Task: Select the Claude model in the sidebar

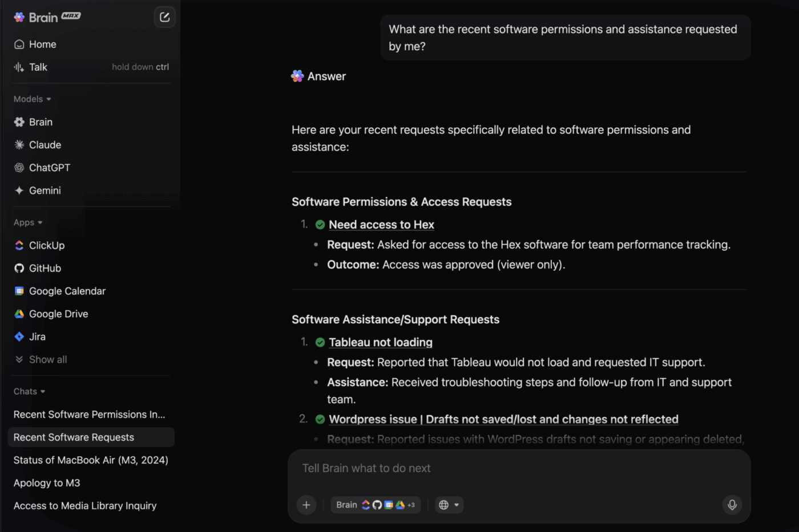Action: tap(45, 144)
